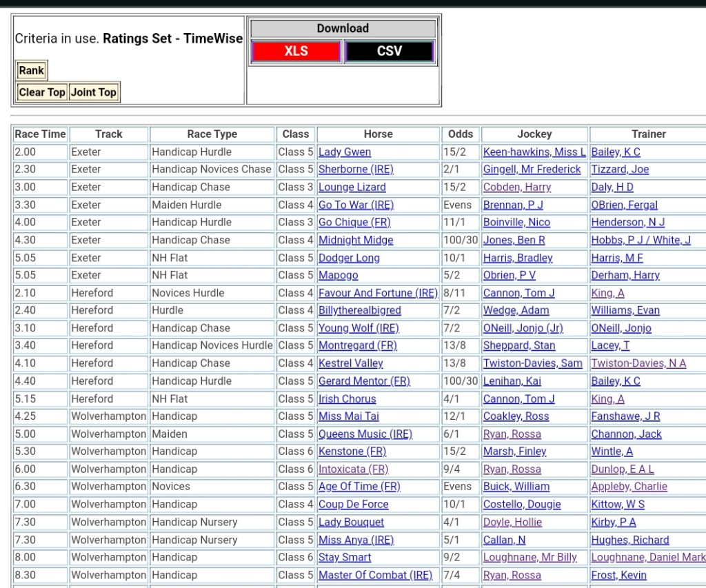The image size is (706, 588).
Task: Click the Odds column header
Action: pyautogui.click(x=461, y=134)
